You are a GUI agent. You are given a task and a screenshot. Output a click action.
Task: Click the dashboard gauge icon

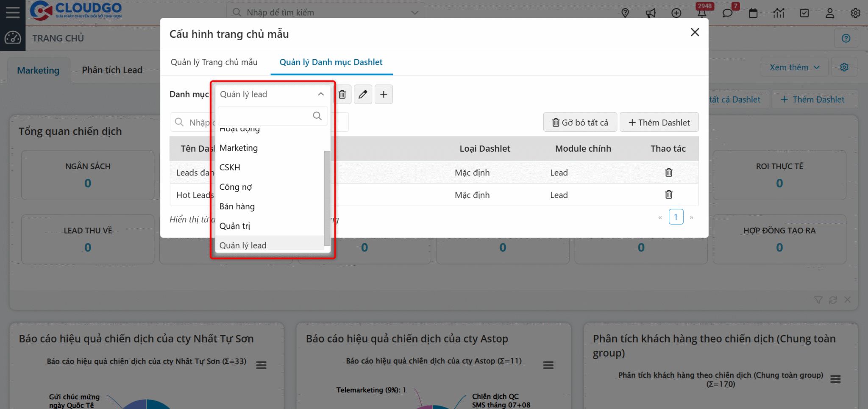(x=13, y=38)
